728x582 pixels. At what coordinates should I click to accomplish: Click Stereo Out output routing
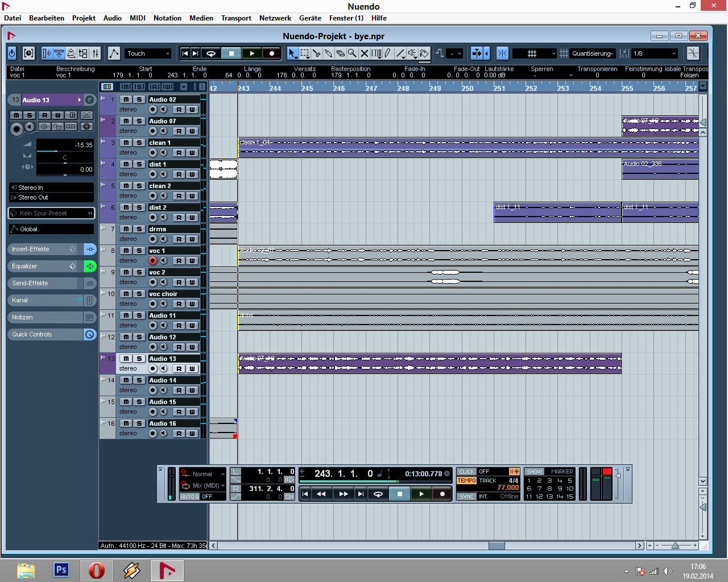[51, 197]
